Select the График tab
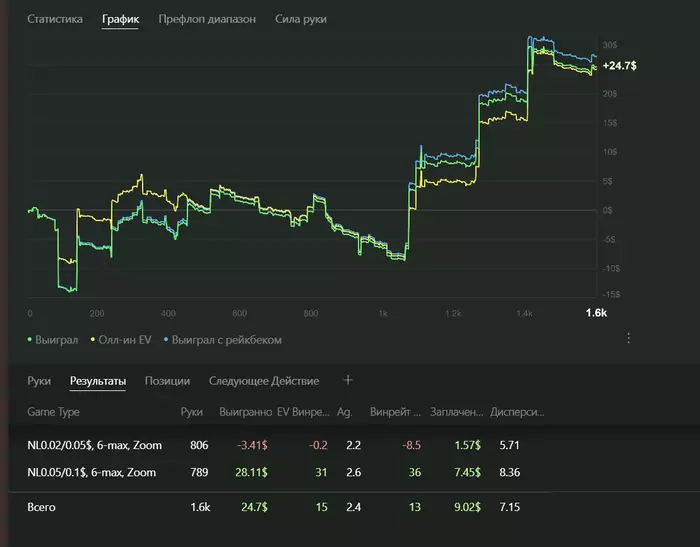The image size is (700, 547). (120, 19)
